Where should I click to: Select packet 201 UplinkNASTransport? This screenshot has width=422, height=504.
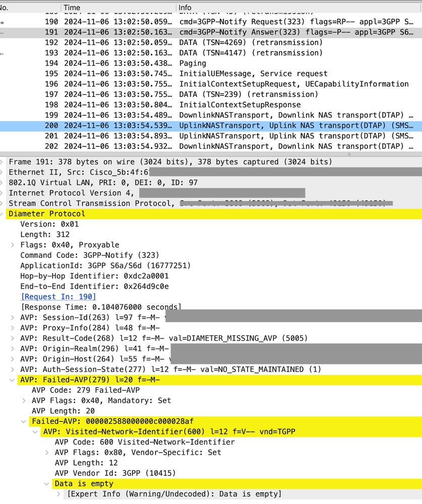click(211, 136)
